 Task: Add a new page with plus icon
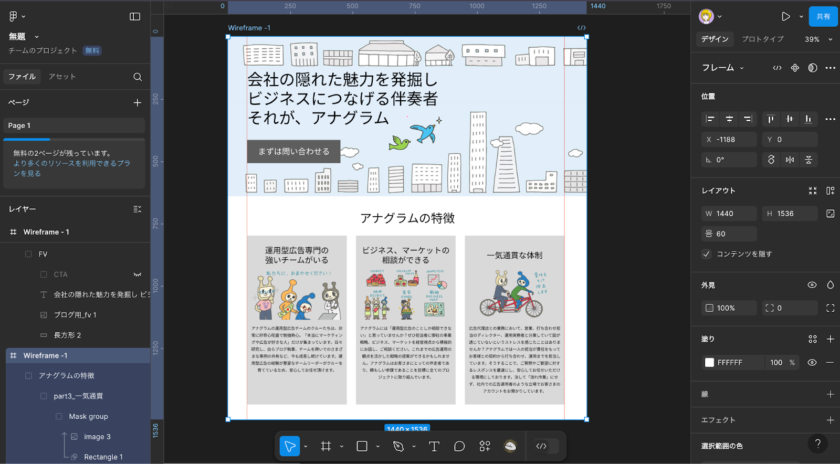pos(137,102)
